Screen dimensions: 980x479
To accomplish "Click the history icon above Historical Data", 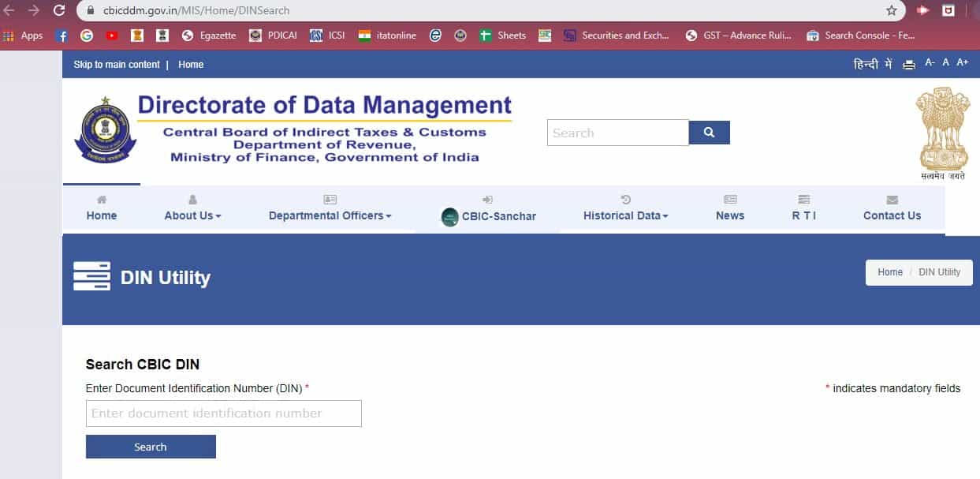I will (626, 200).
